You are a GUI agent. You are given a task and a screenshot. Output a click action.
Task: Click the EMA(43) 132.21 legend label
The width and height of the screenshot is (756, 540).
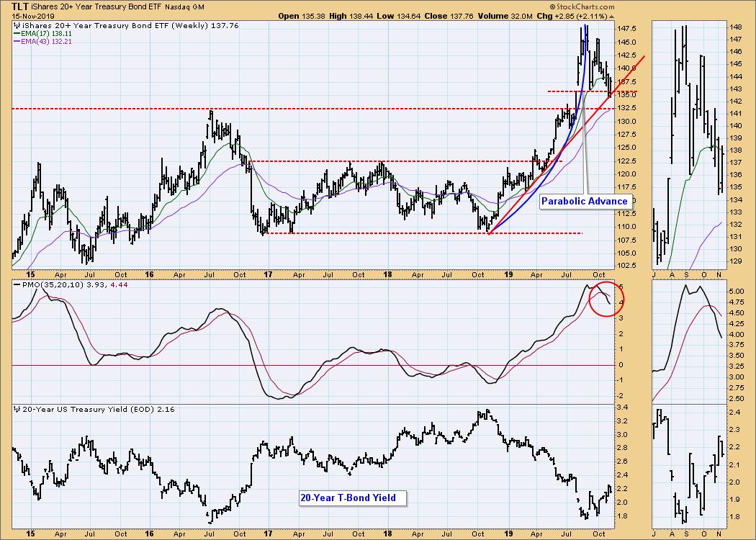(46, 42)
